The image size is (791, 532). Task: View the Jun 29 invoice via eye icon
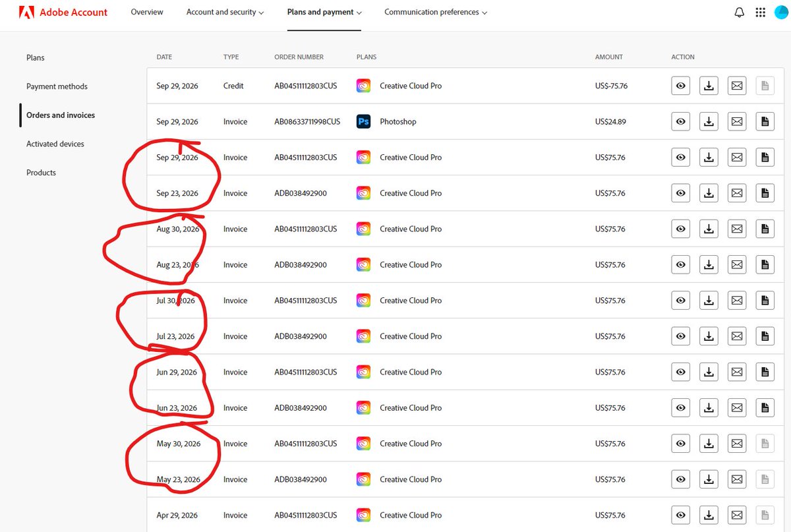[681, 372]
